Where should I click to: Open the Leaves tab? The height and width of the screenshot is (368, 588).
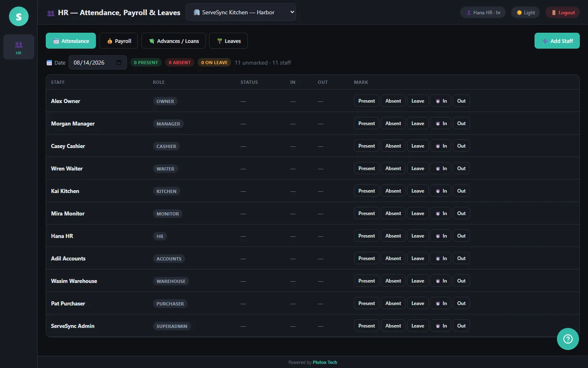(228, 41)
